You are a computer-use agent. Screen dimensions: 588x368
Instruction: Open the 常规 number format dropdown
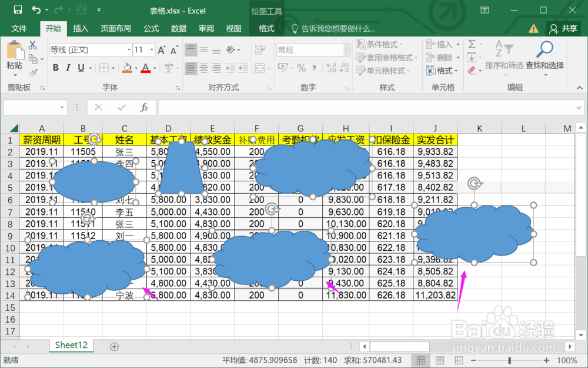click(346, 49)
